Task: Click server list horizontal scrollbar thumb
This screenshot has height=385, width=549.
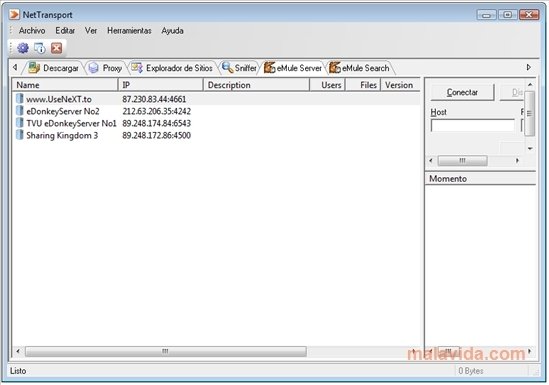Action: point(166,351)
